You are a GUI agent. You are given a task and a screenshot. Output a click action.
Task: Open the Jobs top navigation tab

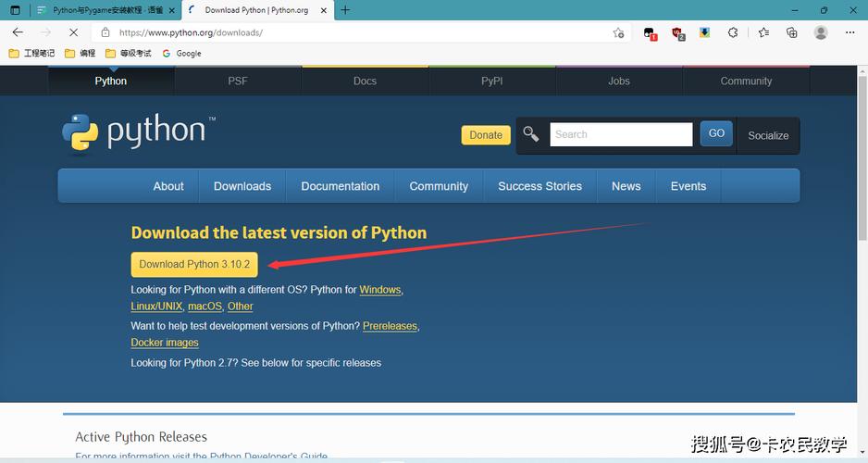click(619, 81)
